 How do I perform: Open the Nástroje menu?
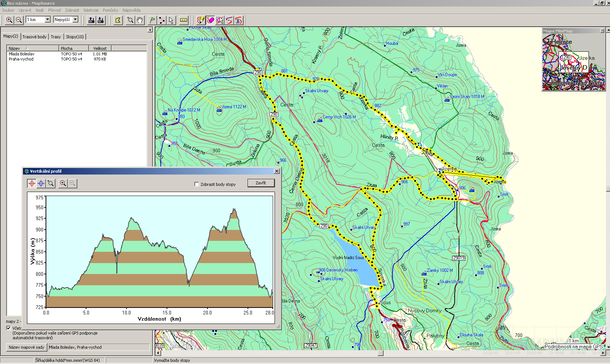[x=91, y=10]
